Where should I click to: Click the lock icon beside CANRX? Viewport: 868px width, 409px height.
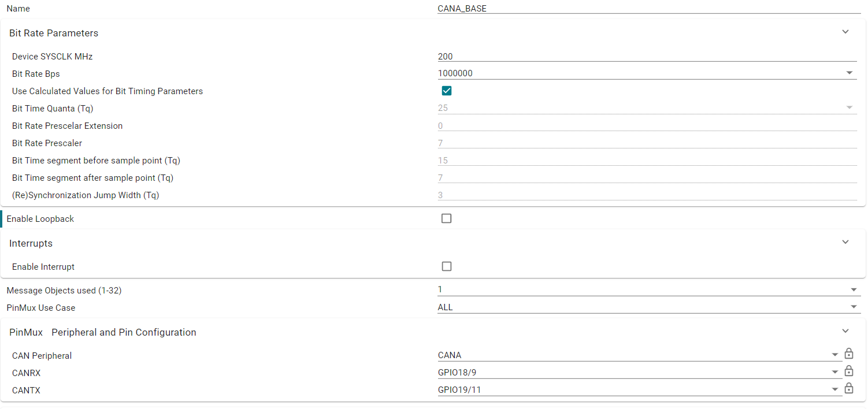click(848, 371)
